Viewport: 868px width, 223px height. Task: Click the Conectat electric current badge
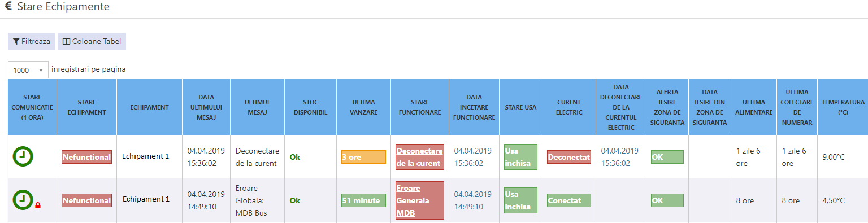click(x=568, y=200)
